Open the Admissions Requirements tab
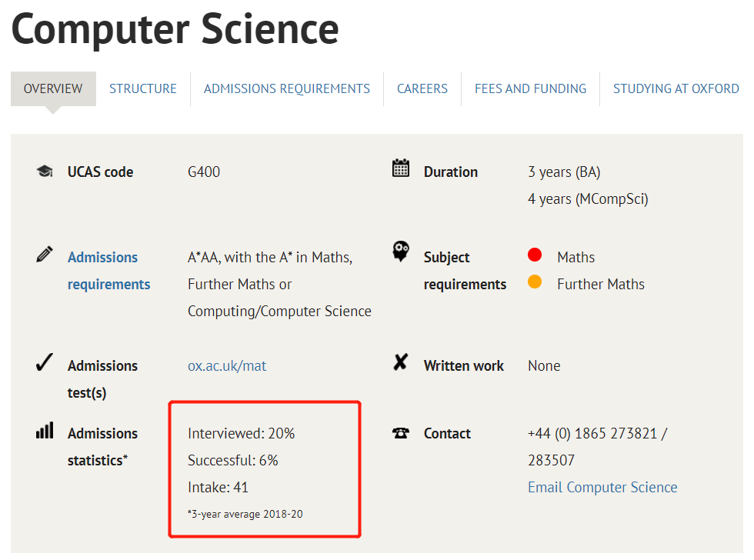 coord(286,89)
